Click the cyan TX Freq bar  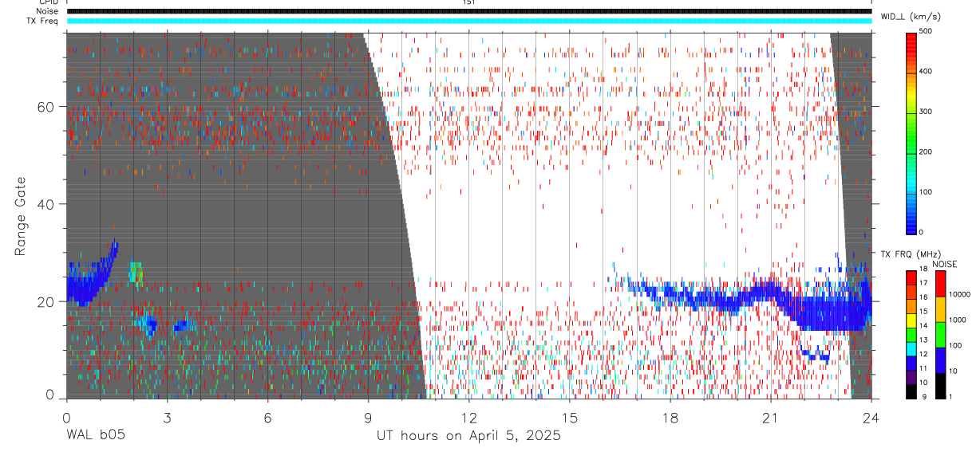469,21
